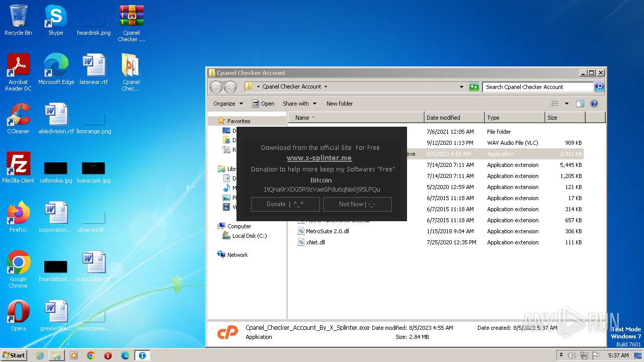This screenshot has width=644, height=362.
Task: Click the Search Cpanel Checker Account field
Action: tap(537, 87)
